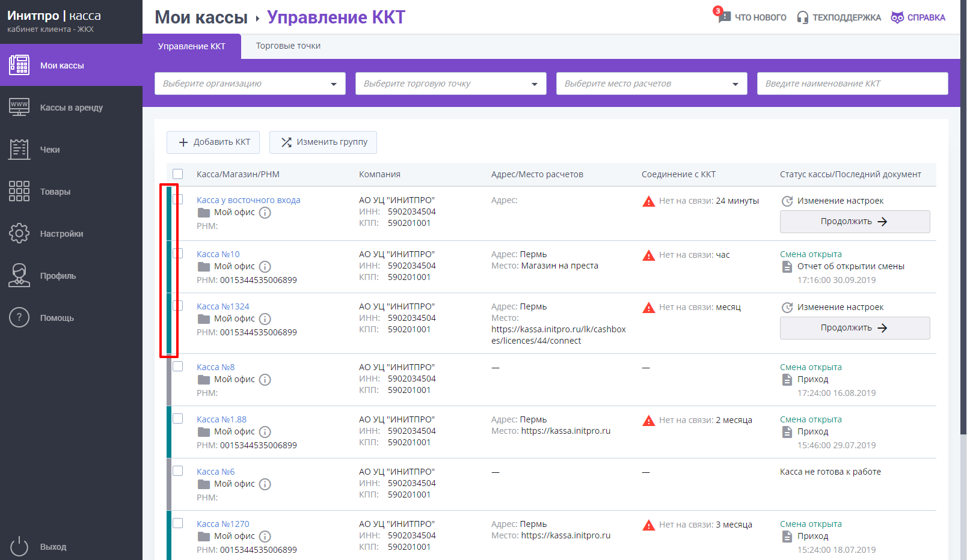Screen dimensions: 967x560
Task: Expand the Выберите организацию dropdown
Action: [250, 84]
